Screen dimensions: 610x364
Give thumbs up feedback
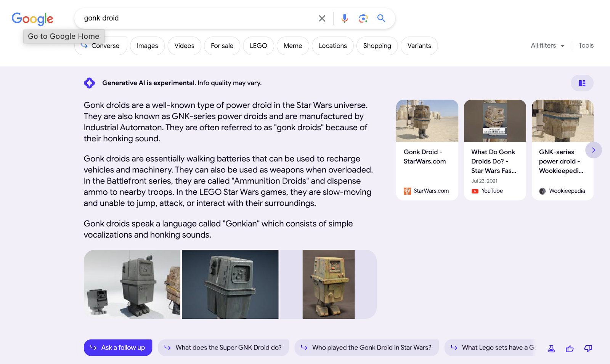[570, 348]
